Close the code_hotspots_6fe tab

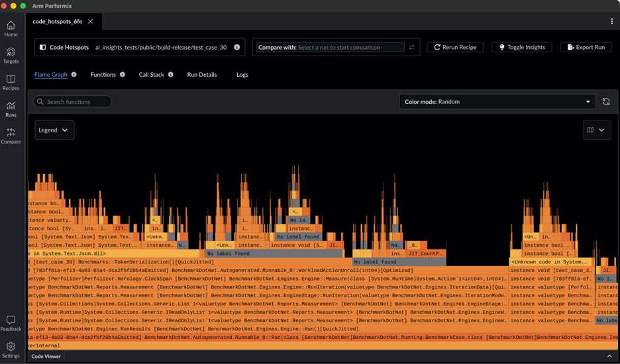[91, 21]
